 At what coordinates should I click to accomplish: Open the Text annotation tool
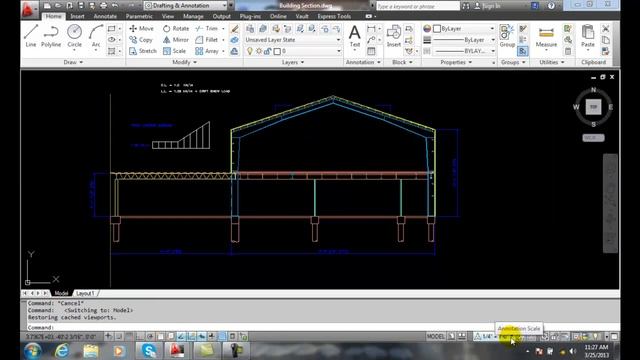click(x=355, y=36)
